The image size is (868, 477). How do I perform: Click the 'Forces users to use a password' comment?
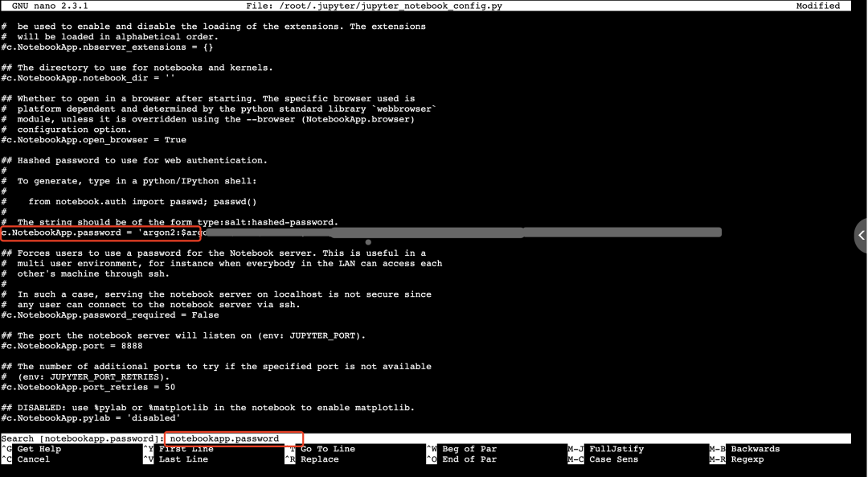pos(214,253)
